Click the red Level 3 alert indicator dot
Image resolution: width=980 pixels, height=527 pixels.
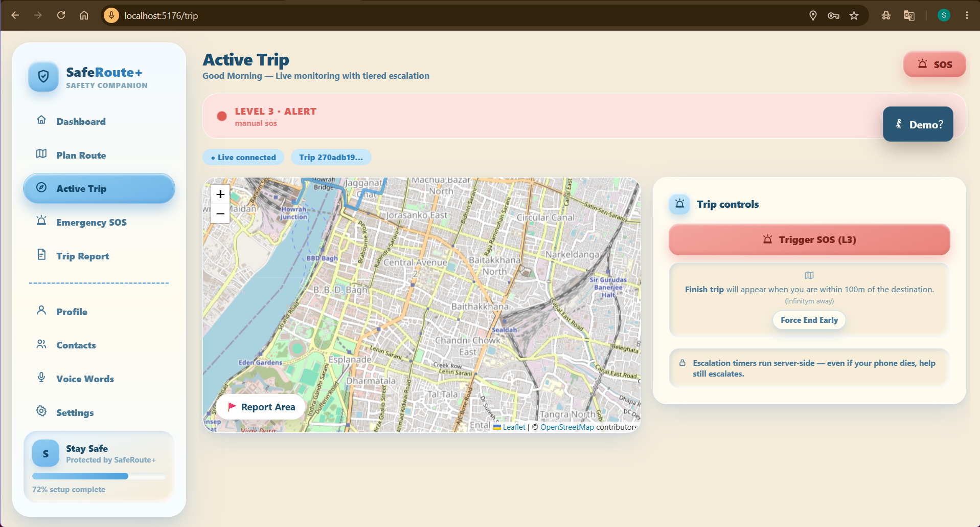(x=222, y=116)
